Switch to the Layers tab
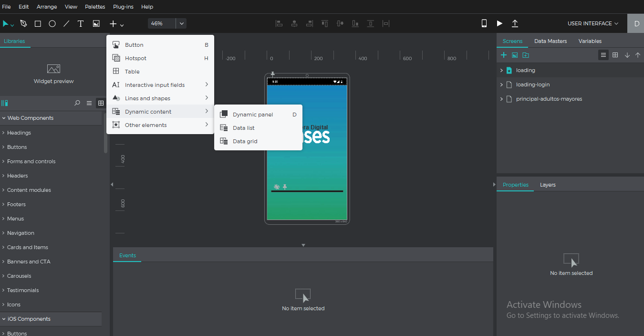This screenshot has height=336, width=644. coord(548,185)
